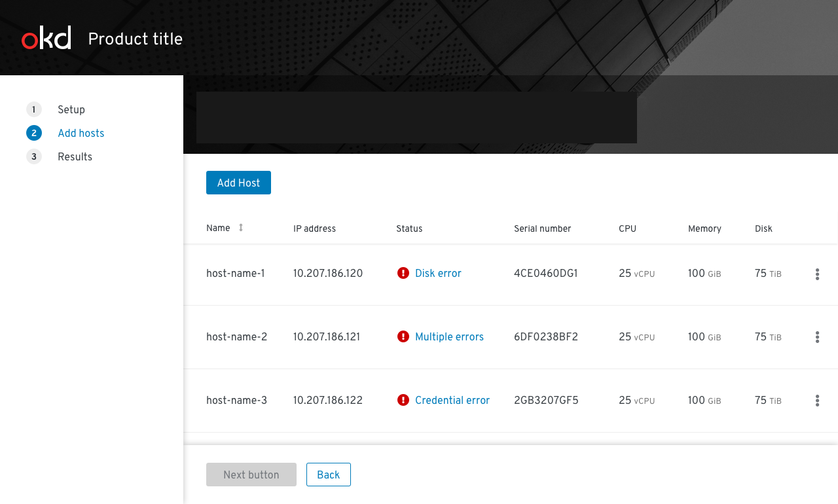This screenshot has height=504, width=838.
Task: Click the error icon beside Multiple errors
Action: 403,336
